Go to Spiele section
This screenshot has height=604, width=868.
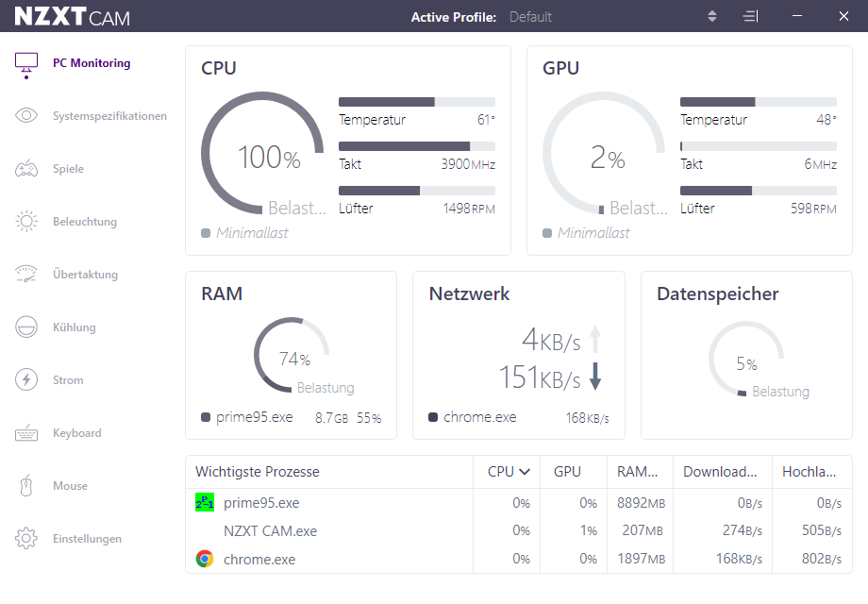[68, 169]
